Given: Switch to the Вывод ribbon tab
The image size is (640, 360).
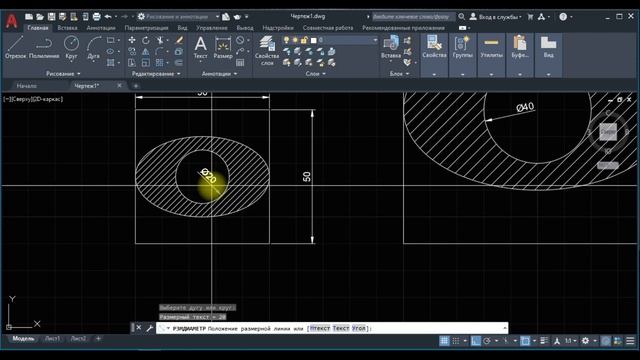Looking at the screenshot, I should pos(245,28).
